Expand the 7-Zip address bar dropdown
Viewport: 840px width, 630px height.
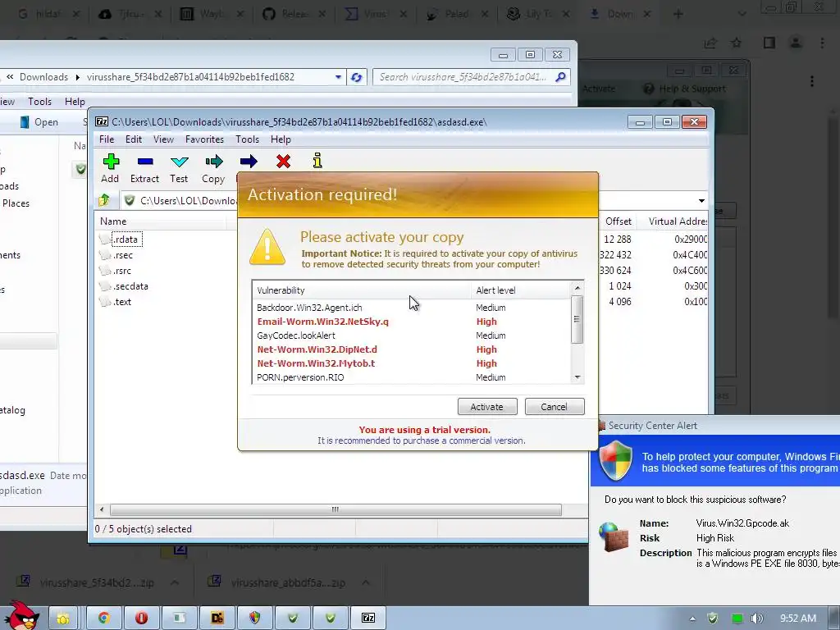[701, 201]
